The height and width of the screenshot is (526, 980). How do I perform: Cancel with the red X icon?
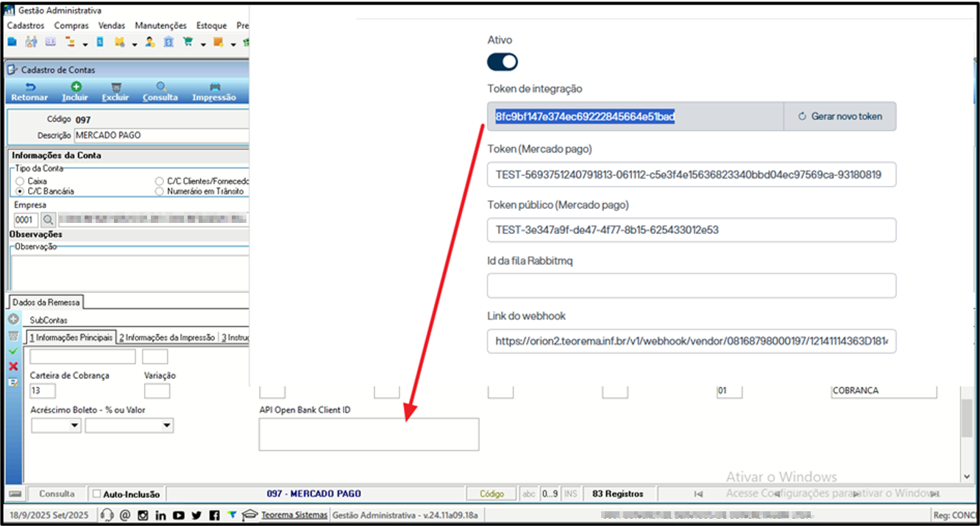pyautogui.click(x=13, y=366)
